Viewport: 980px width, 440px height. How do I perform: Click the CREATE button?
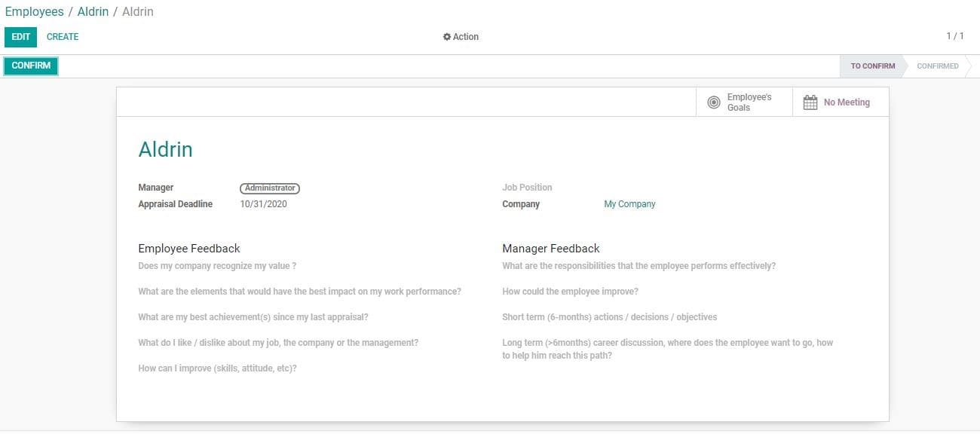pyautogui.click(x=63, y=37)
